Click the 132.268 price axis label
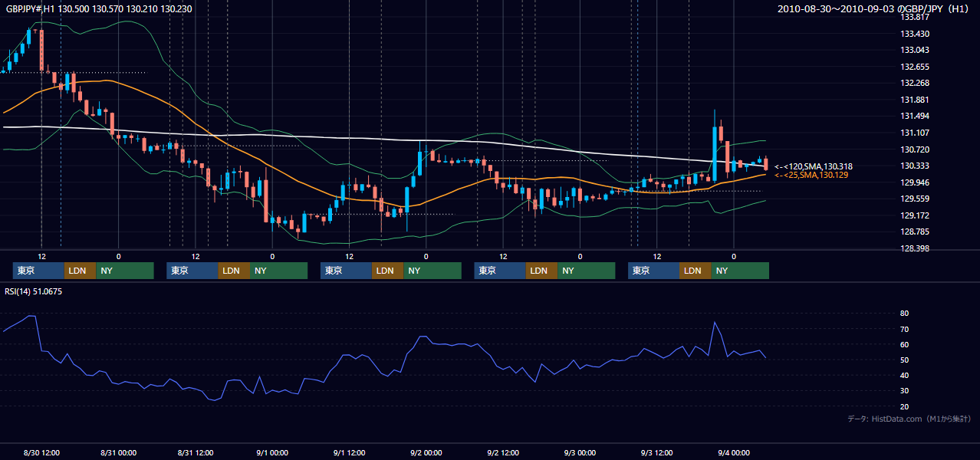Screen dimensions: 980x460 (916, 83)
